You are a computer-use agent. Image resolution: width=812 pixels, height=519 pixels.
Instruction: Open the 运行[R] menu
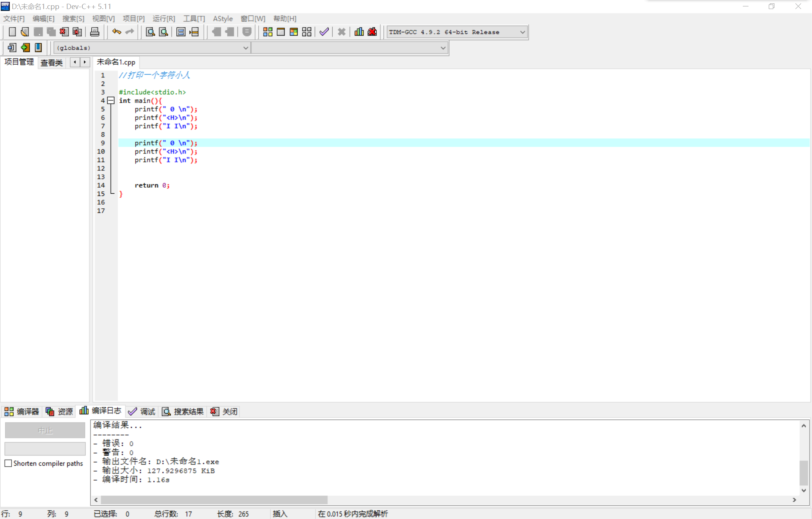pyautogui.click(x=164, y=18)
